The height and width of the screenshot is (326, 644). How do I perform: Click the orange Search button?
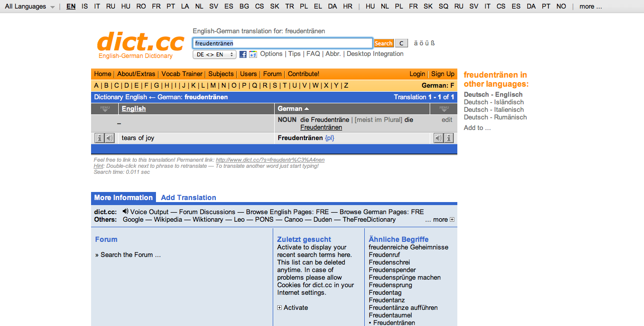383,43
